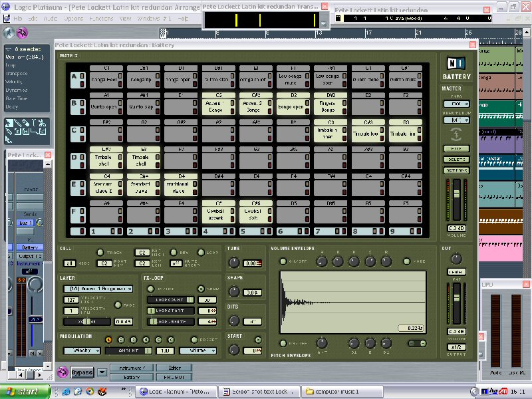Turn the Tune knob

233,263
